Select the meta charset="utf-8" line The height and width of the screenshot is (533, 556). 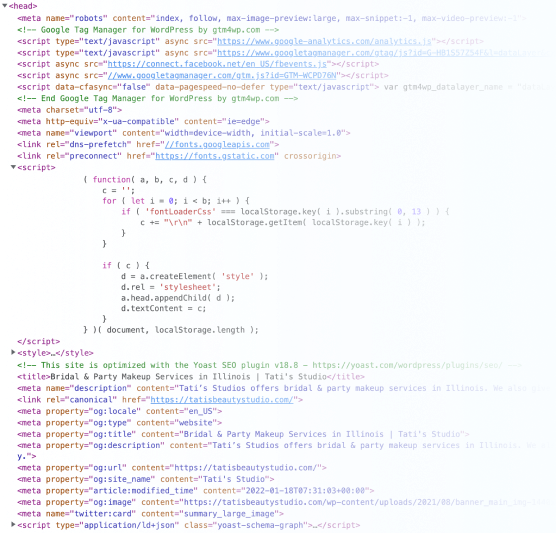pyautogui.click(x=70, y=110)
